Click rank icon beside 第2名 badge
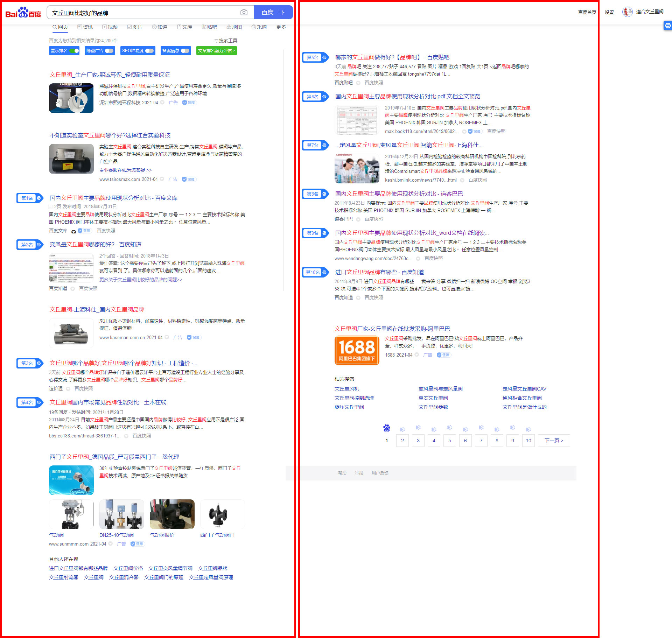Screen dimensions: 672x639 tap(39, 245)
